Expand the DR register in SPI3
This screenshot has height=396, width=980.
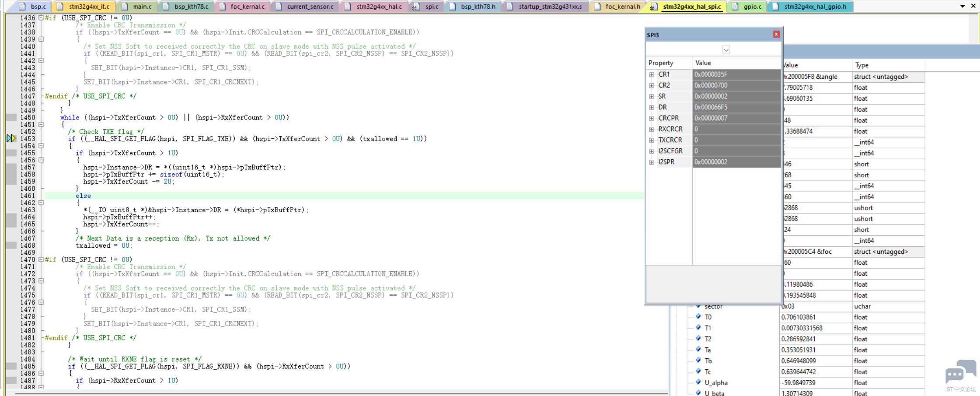652,107
